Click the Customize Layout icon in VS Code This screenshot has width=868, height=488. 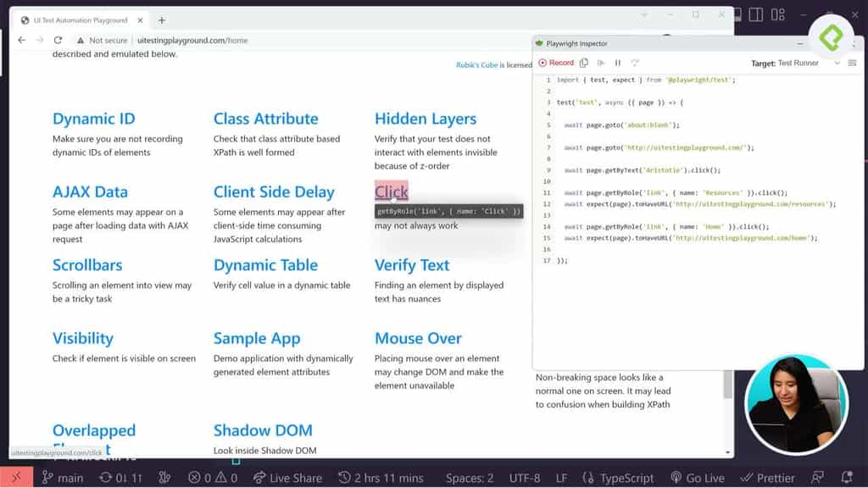778,14
